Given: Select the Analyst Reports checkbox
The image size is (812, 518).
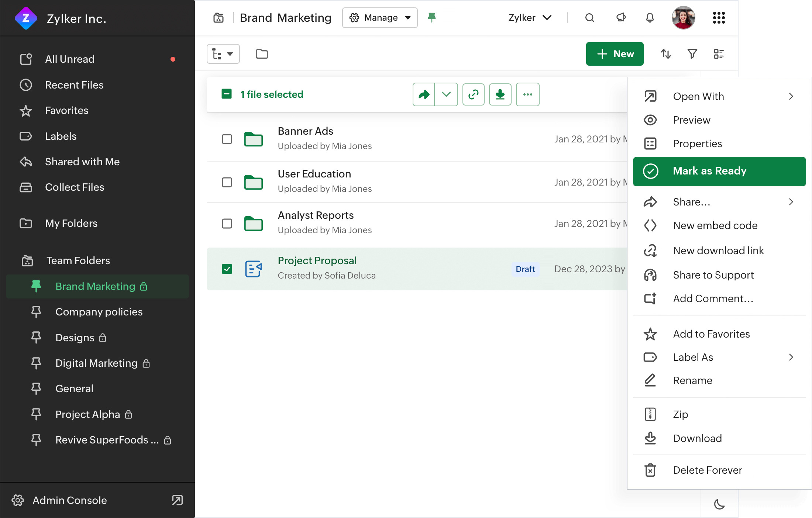Looking at the screenshot, I should click(x=227, y=224).
